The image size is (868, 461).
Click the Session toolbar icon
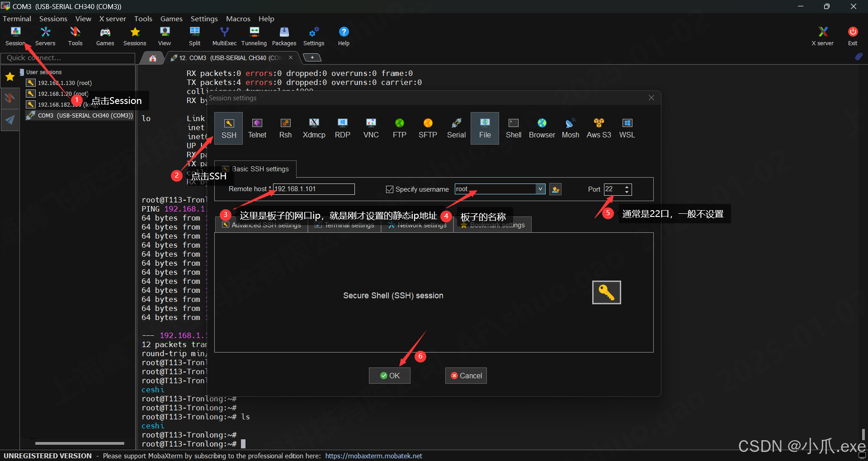15,36
